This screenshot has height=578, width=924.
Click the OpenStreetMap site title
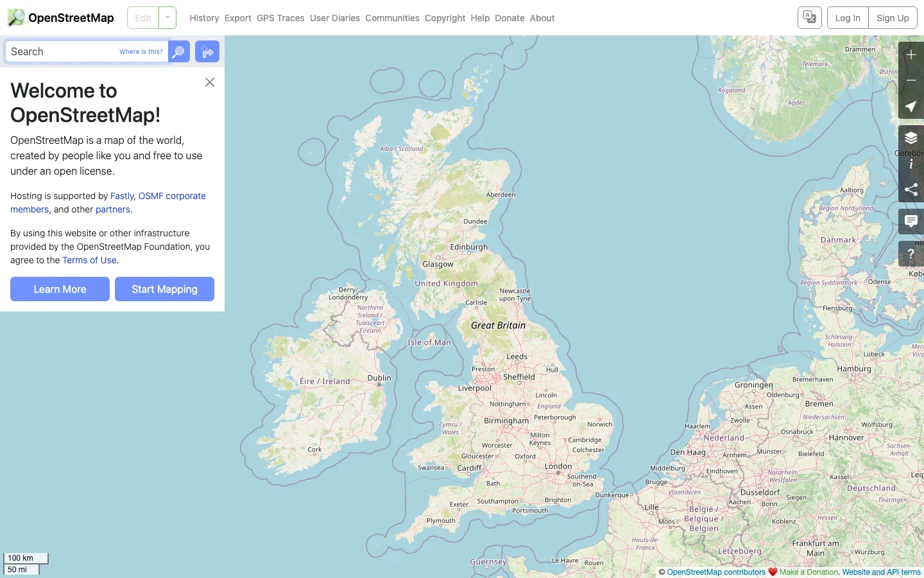click(71, 18)
